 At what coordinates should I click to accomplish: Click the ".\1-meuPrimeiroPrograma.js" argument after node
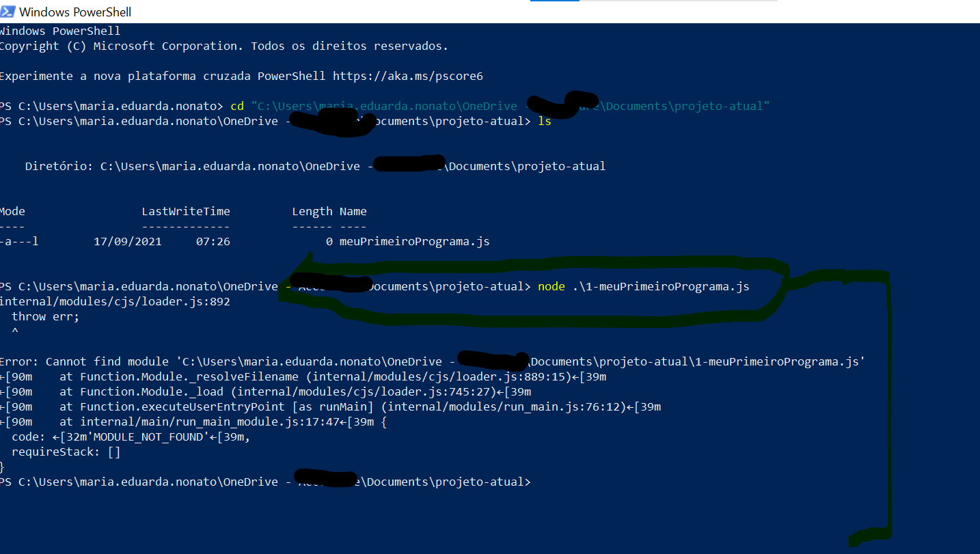[661, 287]
